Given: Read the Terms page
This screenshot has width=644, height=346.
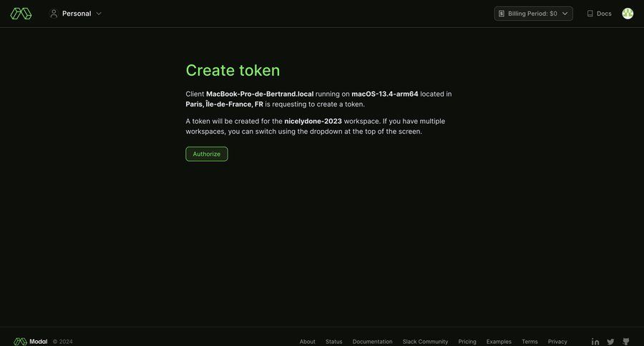Looking at the screenshot, I should point(530,342).
